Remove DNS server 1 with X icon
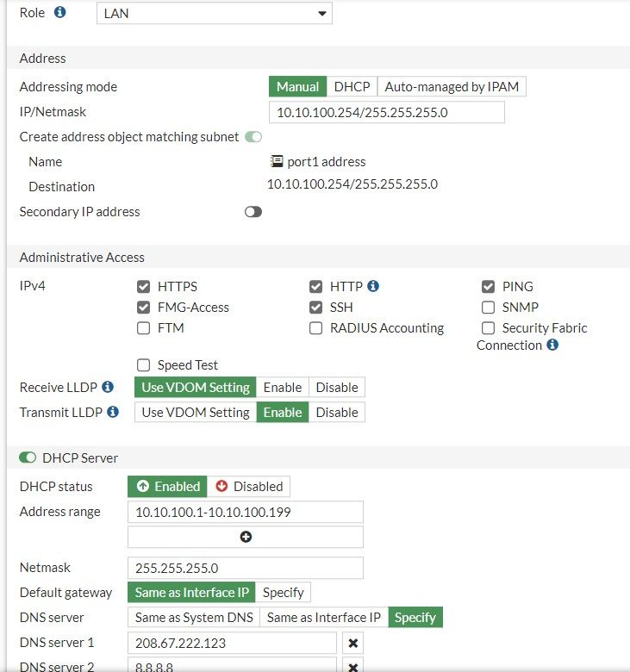Viewport: 630px width, 672px height. click(x=353, y=643)
